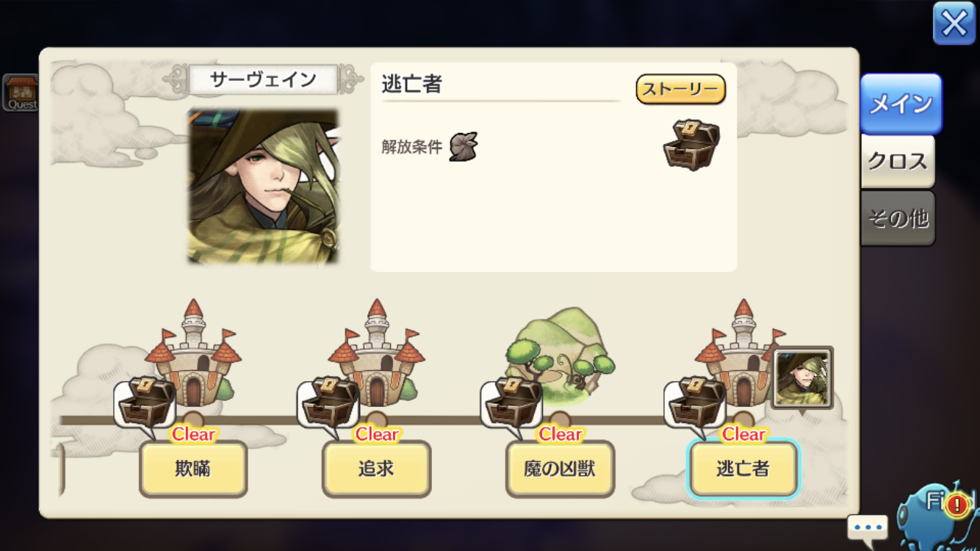Open the treasure chest above 逃亡者 stage
The width and height of the screenshot is (980, 551).
pos(696,403)
